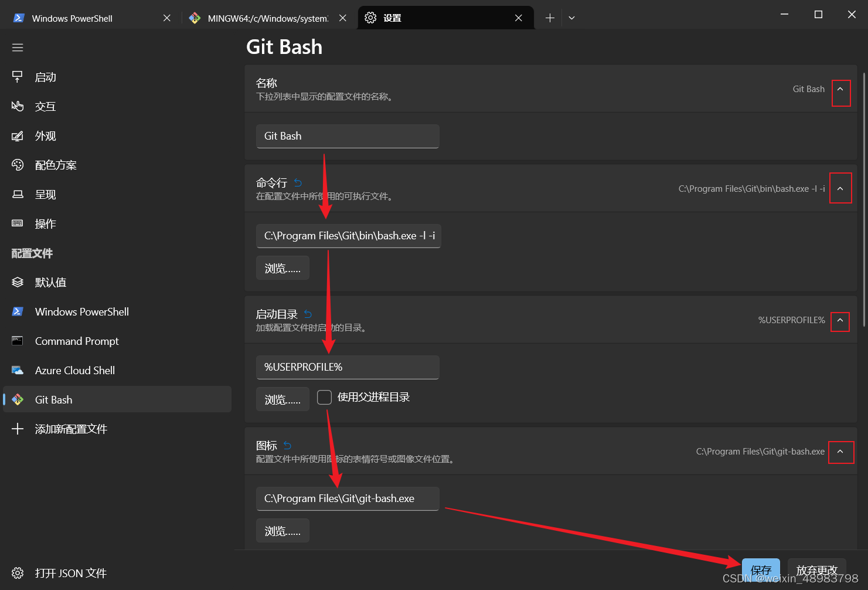Reset the 命令行 setting with the undo arrow
The height and width of the screenshot is (590, 868).
[298, 183]
